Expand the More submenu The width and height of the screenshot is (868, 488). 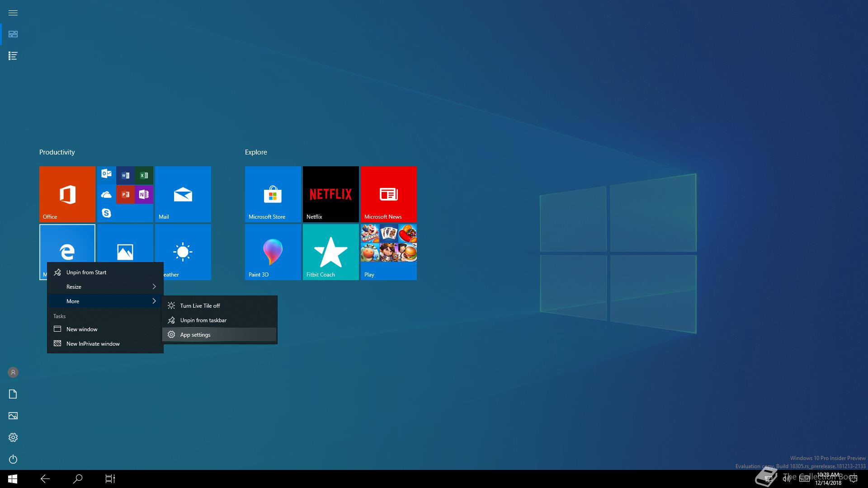click(x=105, y=301)
